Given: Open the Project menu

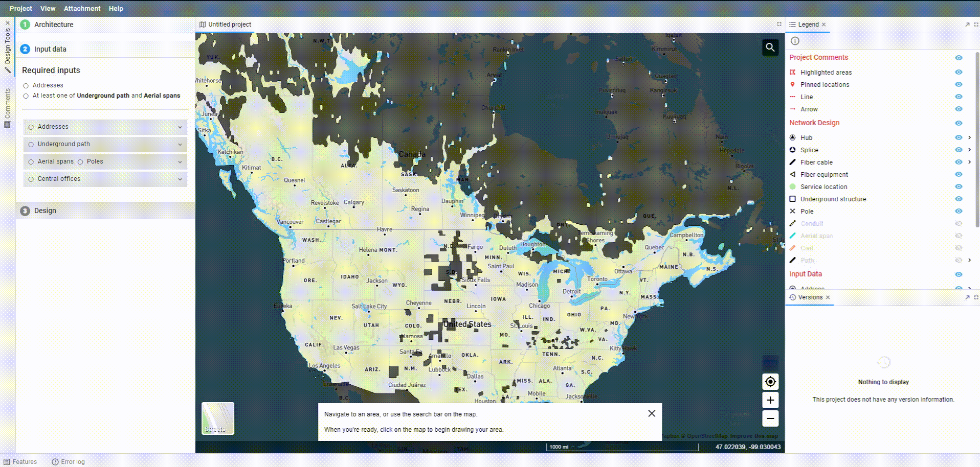Looking at the screenshot, I should coord(20,8).
